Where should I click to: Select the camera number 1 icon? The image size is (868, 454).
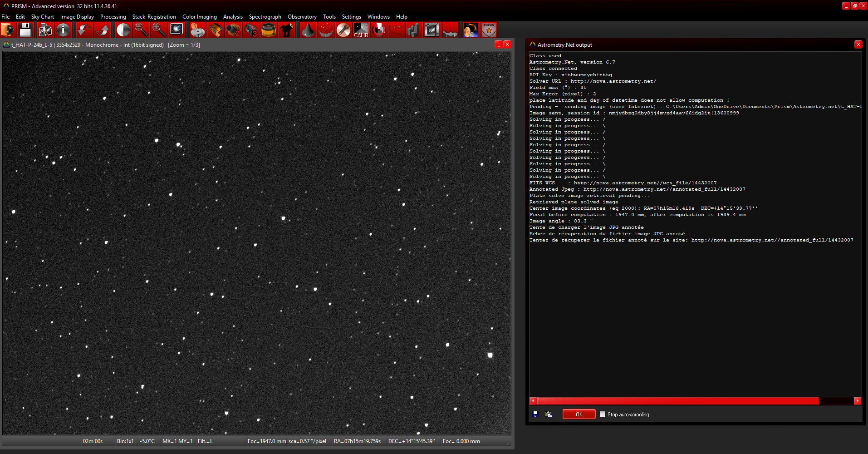coord(216,30)
